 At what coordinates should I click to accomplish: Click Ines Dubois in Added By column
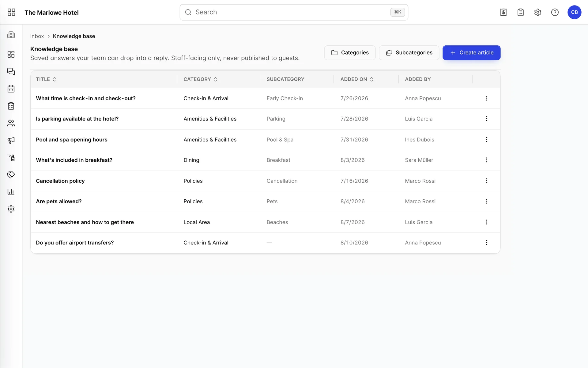[x=419, y=140]
